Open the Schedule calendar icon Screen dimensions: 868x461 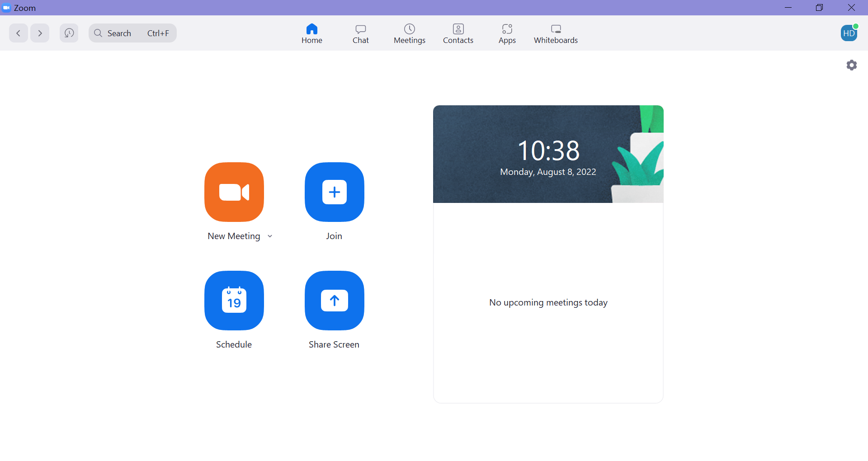click(x=234, y=301)
